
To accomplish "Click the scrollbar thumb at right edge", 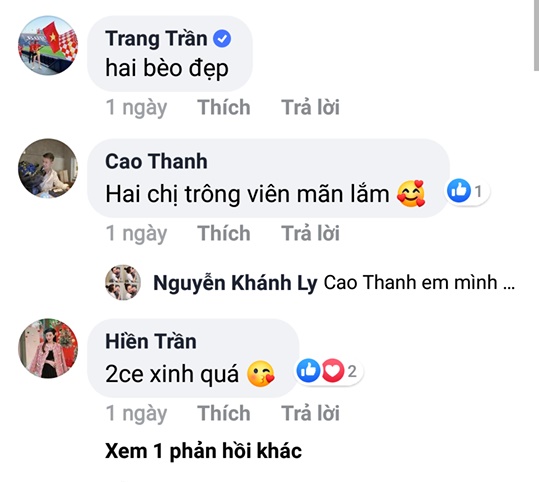I will [536, 35].
